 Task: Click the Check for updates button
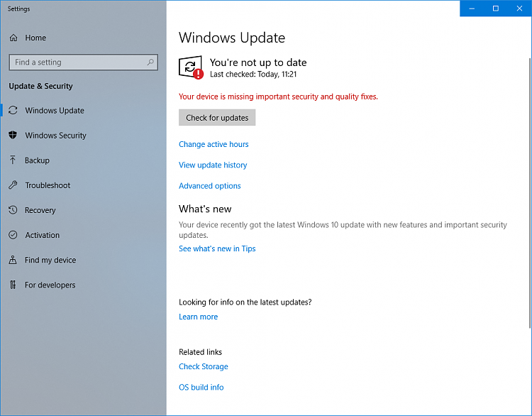point(217,118)
